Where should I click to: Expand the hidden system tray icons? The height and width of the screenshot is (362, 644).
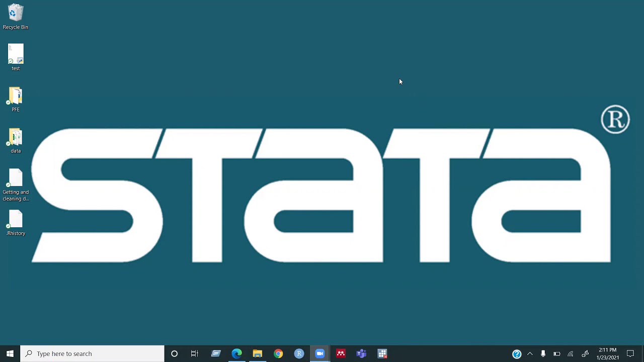pyautogui.click(x=530, y=353)
